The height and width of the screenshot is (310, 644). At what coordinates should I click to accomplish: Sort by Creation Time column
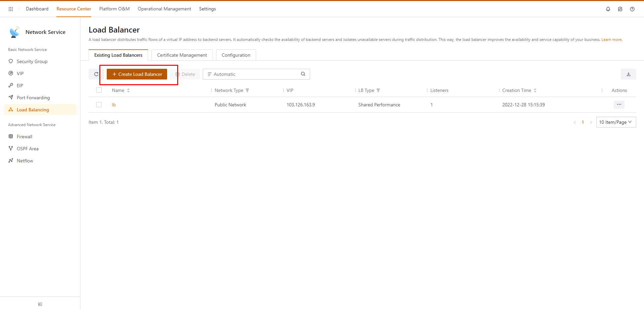click(x=535, y=91)
